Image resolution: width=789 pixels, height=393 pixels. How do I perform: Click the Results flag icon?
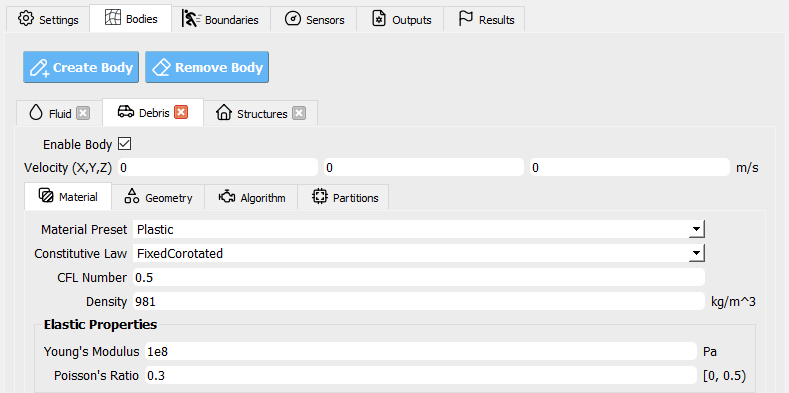465,19
